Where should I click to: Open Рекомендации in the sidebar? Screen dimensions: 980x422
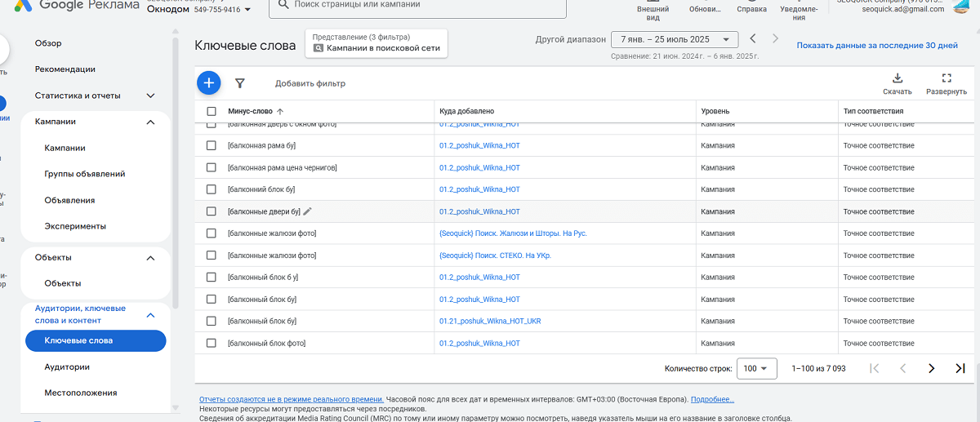pos(65,69)
